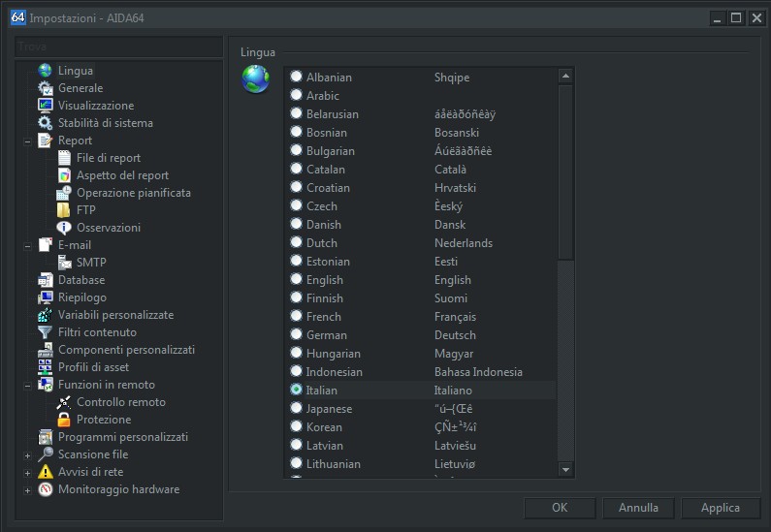
Task: Click the Riepilogo computer icon
Action: 46,297
